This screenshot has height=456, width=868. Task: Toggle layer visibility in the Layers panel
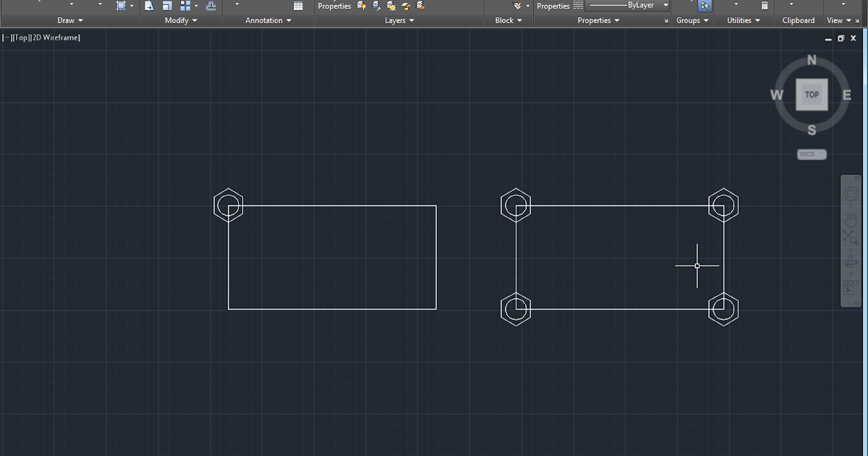click(362, 6)
